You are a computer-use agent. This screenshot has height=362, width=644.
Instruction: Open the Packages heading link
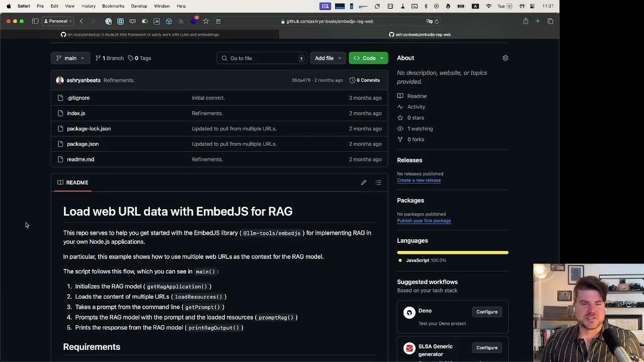coord(411,200)
